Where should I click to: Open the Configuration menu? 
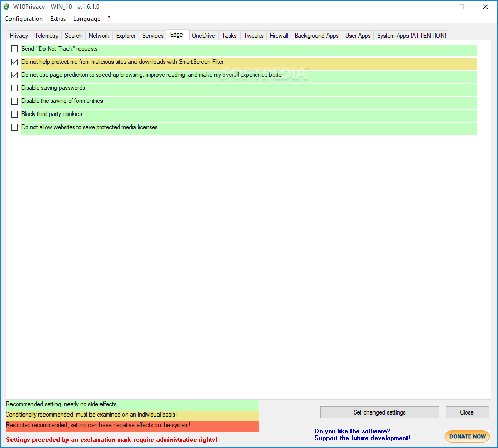point(24,19)
